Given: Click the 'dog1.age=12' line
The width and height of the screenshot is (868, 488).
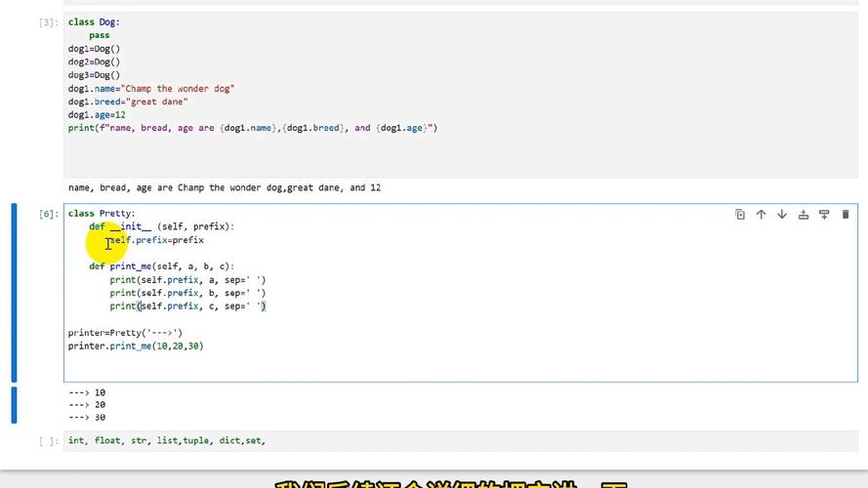Looking at the screenshot, I should [97, 115].
